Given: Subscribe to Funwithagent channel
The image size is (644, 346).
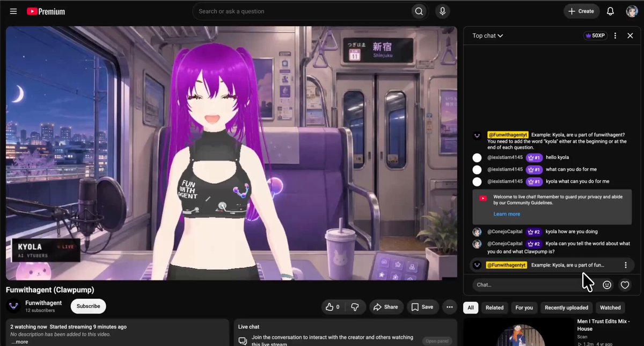Looking at the screenshot, I should (x=88, y=306).
